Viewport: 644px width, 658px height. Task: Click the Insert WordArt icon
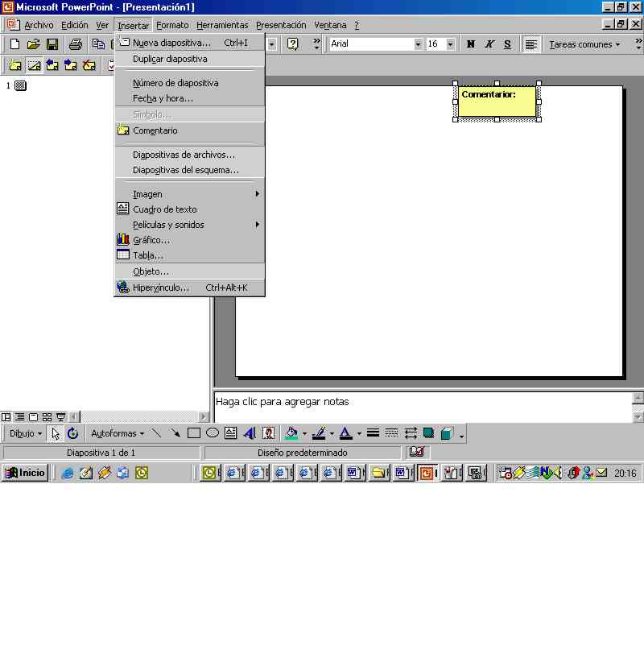(x=250, y=433)
